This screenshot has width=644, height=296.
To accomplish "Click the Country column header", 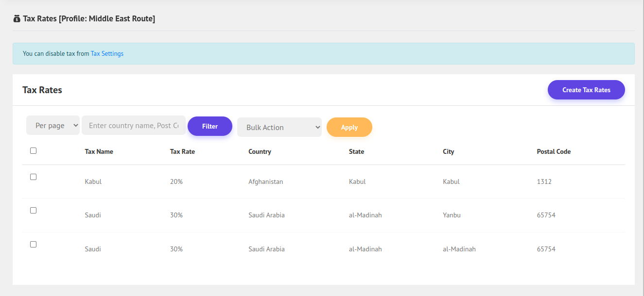I will (x=260, y=152).
